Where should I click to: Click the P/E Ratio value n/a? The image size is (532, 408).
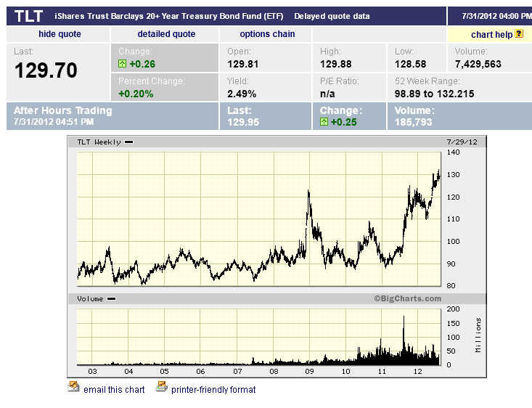327,94
